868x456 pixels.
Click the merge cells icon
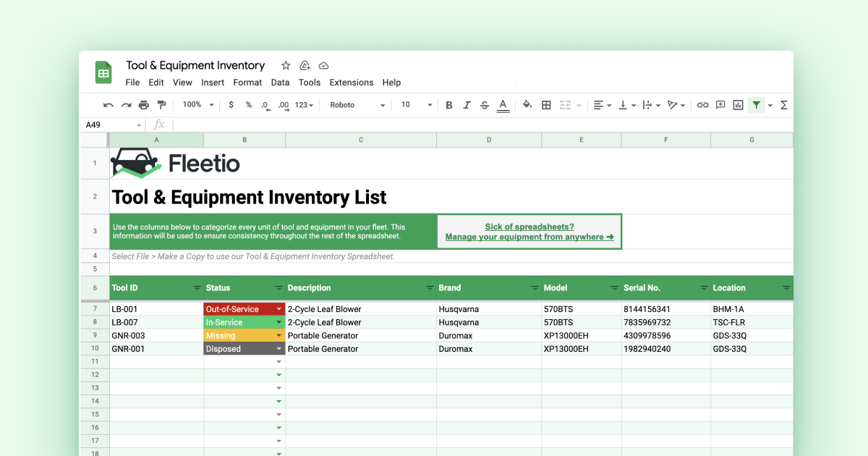[565, 105]
